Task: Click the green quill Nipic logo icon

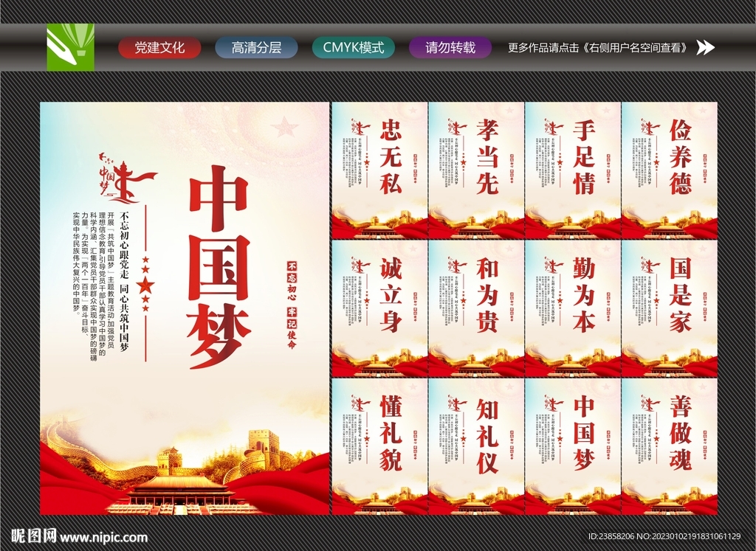Action: click(70, 48)
